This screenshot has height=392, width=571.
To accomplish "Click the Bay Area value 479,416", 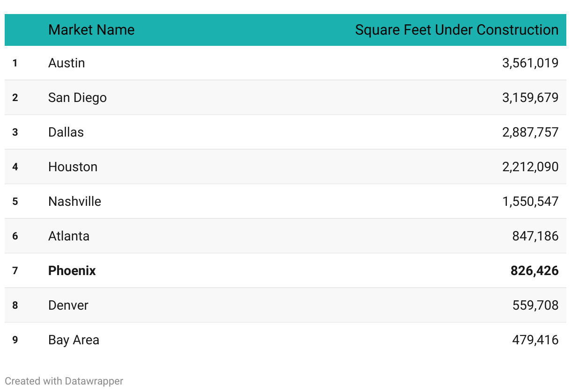I will tap(535, 340).
